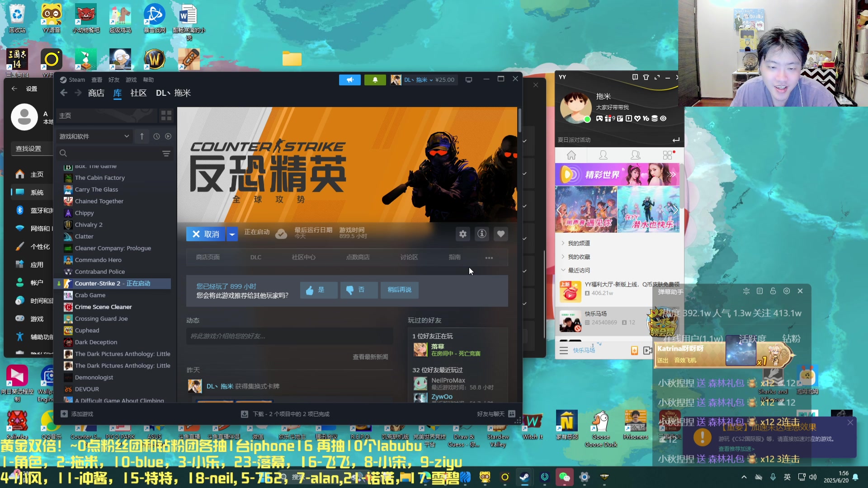868x488 pixels.
Task: Open Counter-Strike 2 game info icon
Action: 482,234
